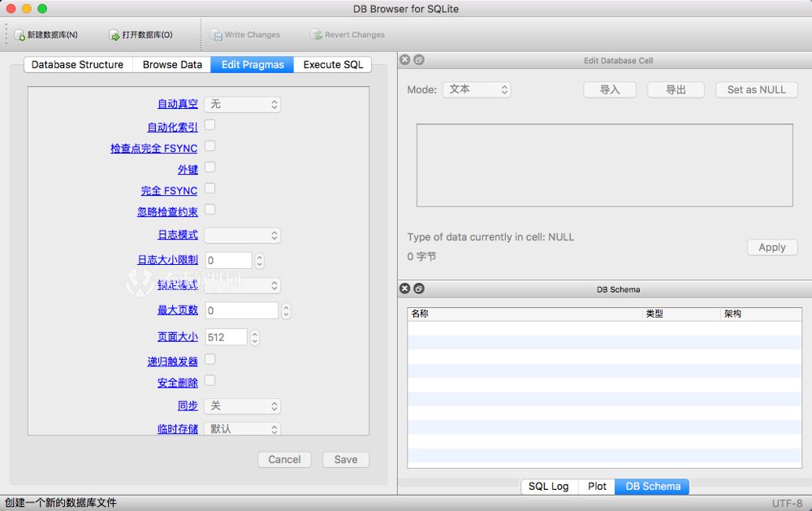Toggle the 完全 FSYNC checkbox
The image size is (812, 511).
[x=208, y=189]
